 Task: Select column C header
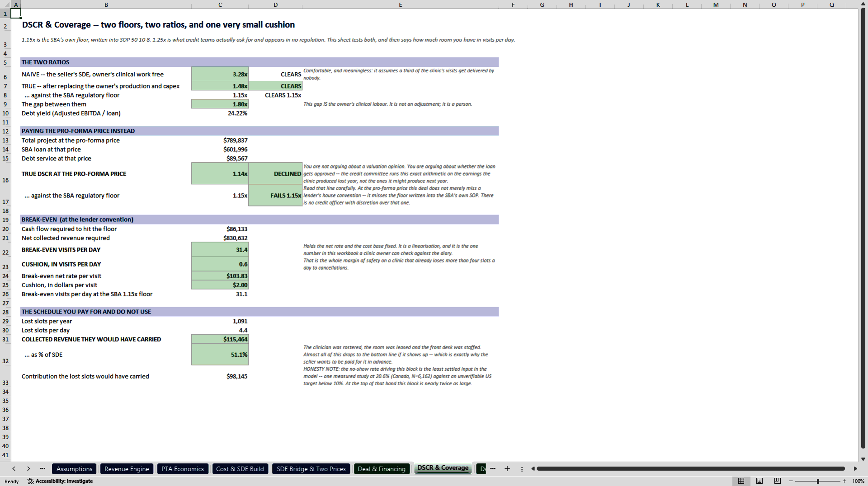220,5
